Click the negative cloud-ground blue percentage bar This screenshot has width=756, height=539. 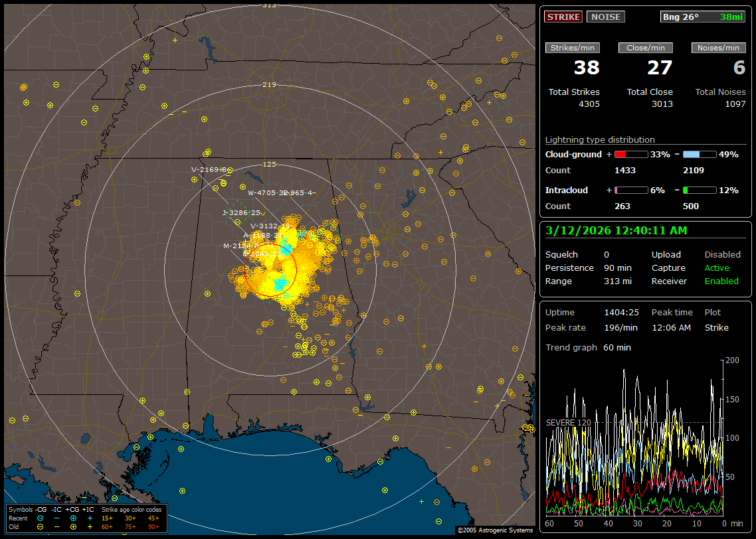tap(700, 154)
